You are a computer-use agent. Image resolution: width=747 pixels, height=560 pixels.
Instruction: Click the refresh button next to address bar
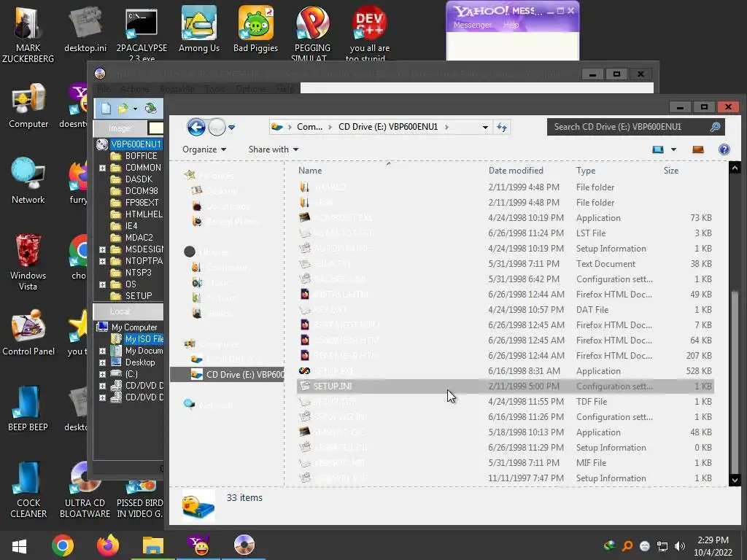pos(502,127)
